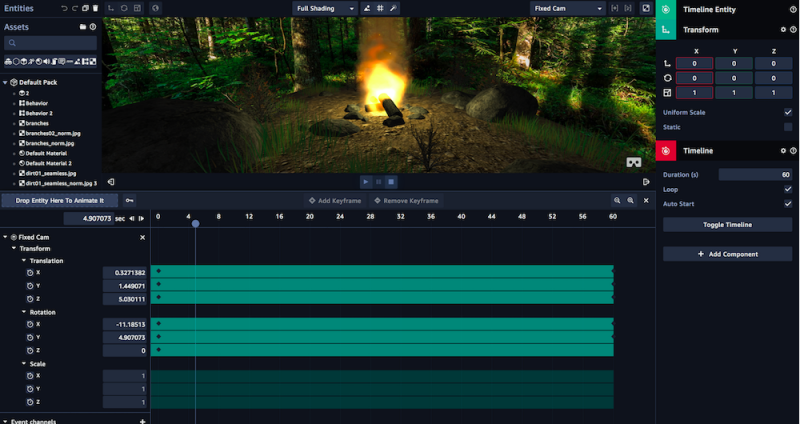Viewport: 800px width, 424px height.
Task: Click the VR headset icon in viewport
Action: [633, 162]
